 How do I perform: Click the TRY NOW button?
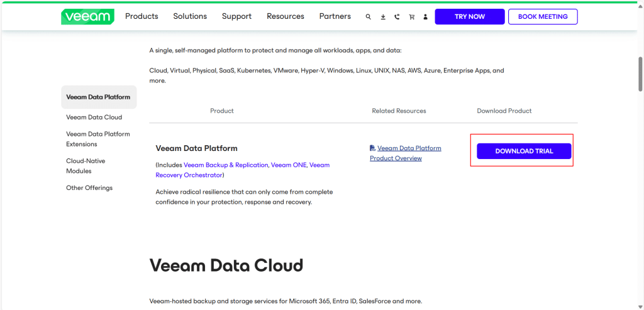pos(470,17)
